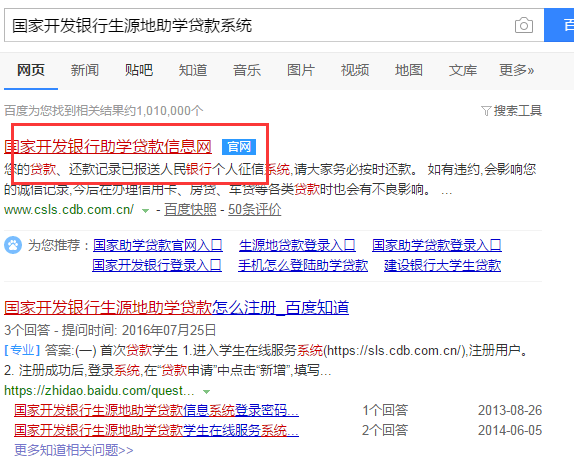Open 国家开发银行助学贷款信息网 result
Screen dimensions: 574x456
108,146
